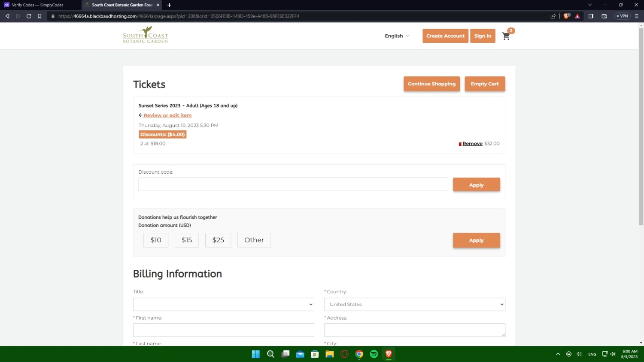Apply the discount code
644x362 pixels.
pyautogui.click(x=476, y=185)
